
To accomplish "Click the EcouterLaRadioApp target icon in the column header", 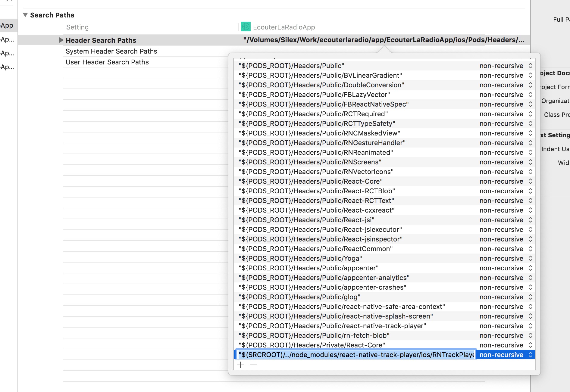I will point(246,27).
